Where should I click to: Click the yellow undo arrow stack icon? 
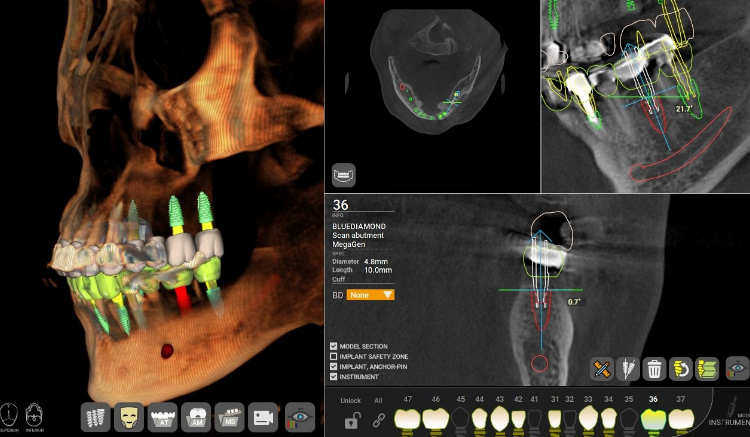coord(682,369)
